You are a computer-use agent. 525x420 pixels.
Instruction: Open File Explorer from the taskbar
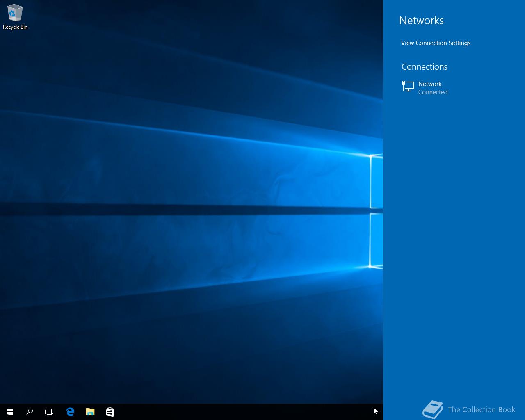(90, 412)
